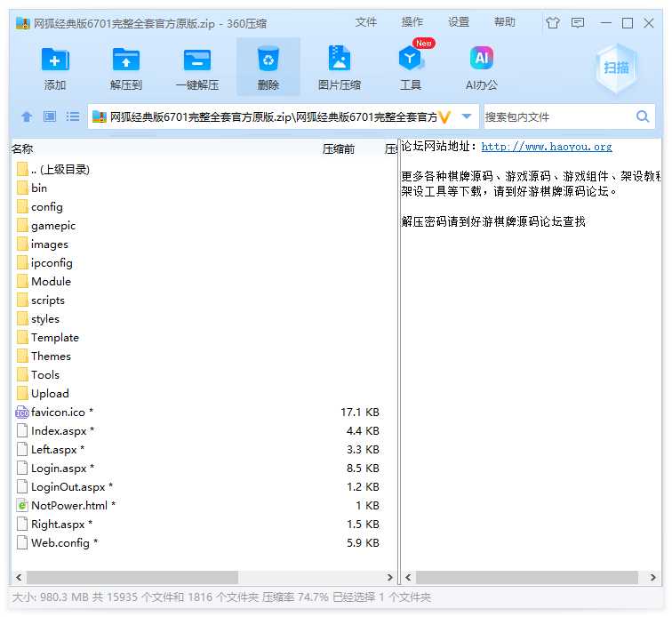Click the status bar size summary text
Screen dimensions: 672x617
pyautogui.click(x=221, y=597)
